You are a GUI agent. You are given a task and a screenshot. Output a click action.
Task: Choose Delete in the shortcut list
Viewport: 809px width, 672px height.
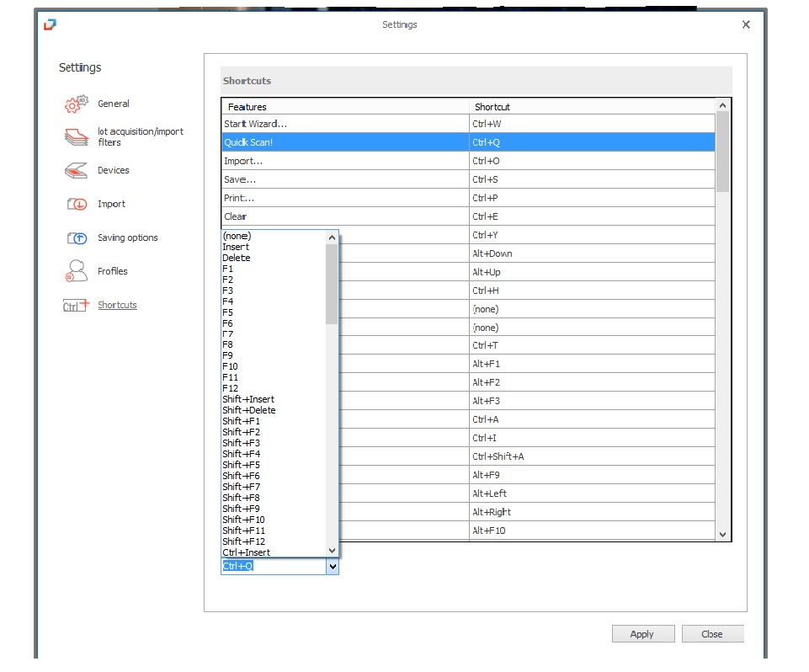pos(274,258)
